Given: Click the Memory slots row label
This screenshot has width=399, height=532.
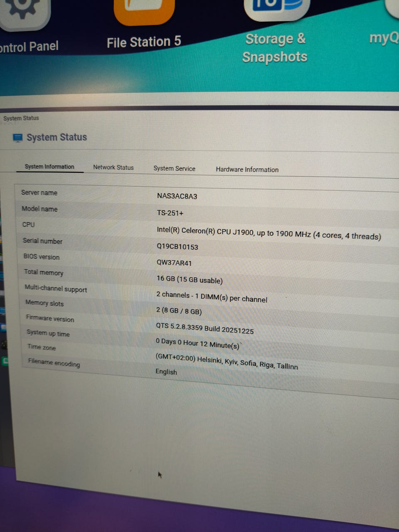Looking at the screenshot, I should [x=44, y=303].
